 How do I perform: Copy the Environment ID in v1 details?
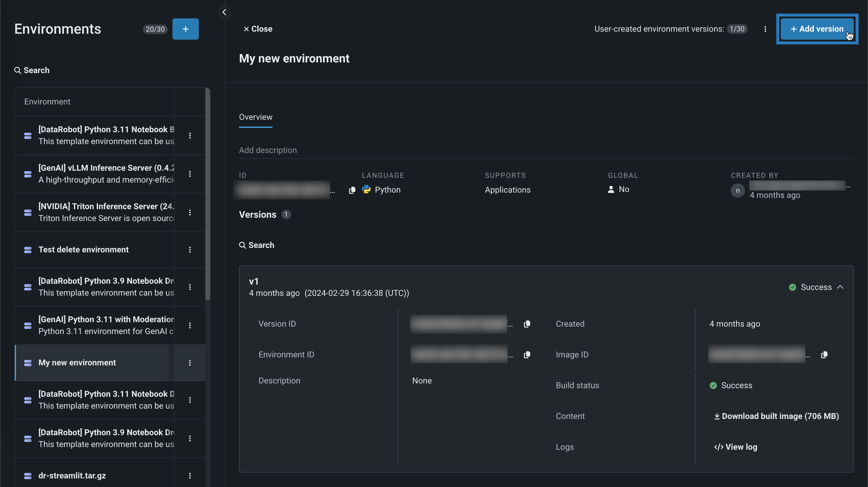pyautogui.click(x=527, y=354)
